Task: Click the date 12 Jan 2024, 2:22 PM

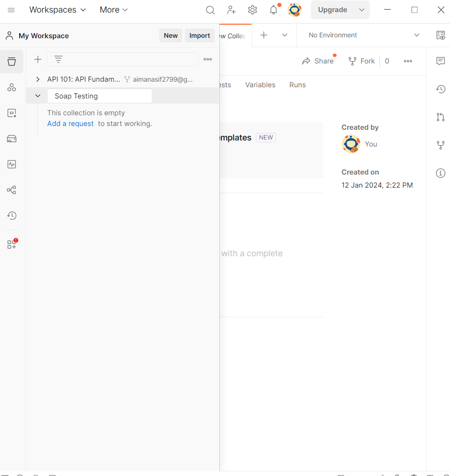Action: click(377, 185)
